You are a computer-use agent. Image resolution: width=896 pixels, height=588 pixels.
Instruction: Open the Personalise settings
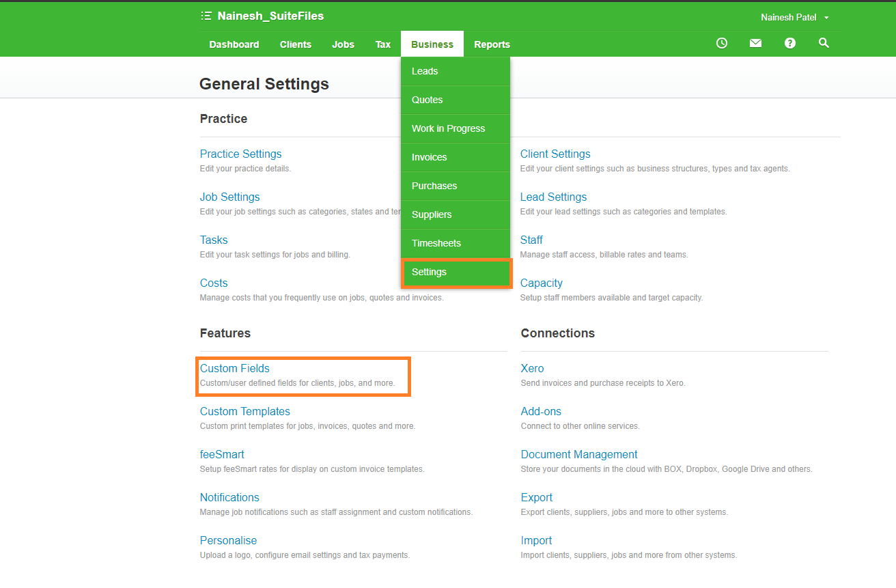pos(228,540)
